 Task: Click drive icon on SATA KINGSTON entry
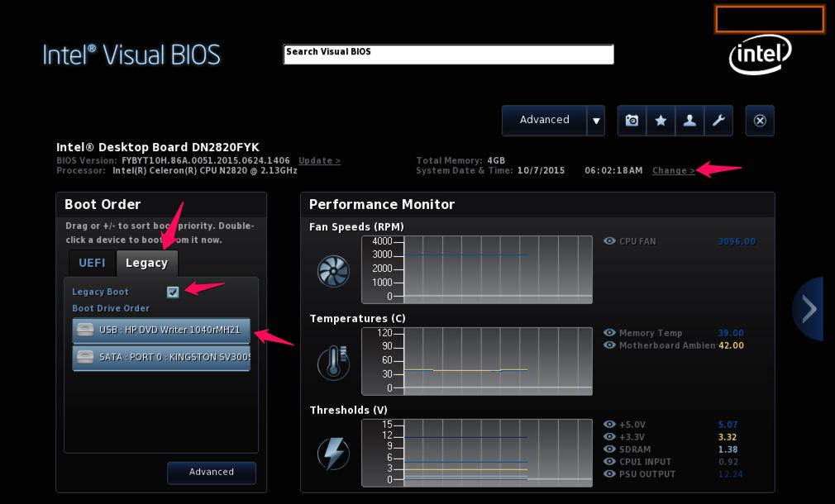click(x=85, y=357)
